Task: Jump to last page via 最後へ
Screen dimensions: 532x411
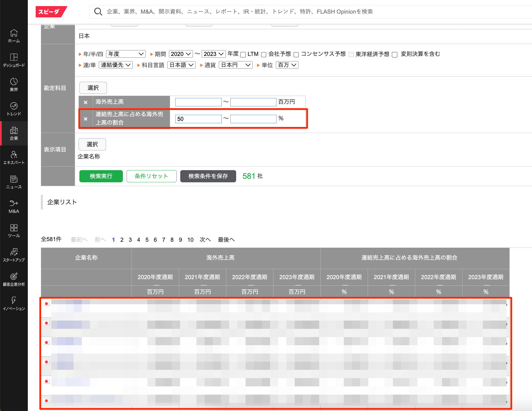Action: click(226, 240)
